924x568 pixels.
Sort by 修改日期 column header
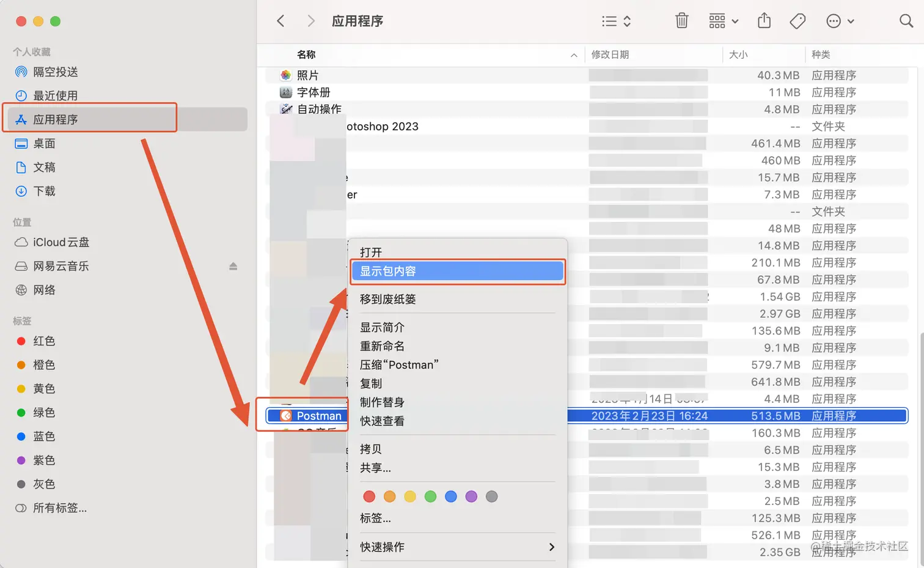pos(610,55)
